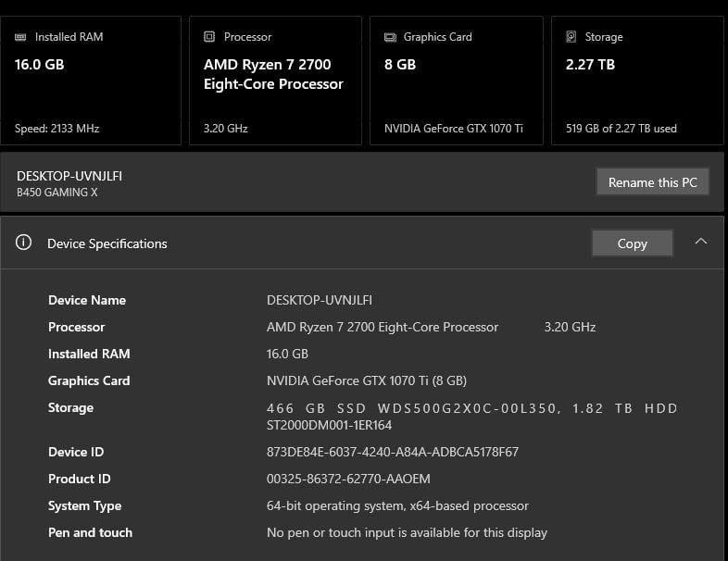728x561 pixels.
Task: Copy the device specifications
Action: (x=632, y=243)
